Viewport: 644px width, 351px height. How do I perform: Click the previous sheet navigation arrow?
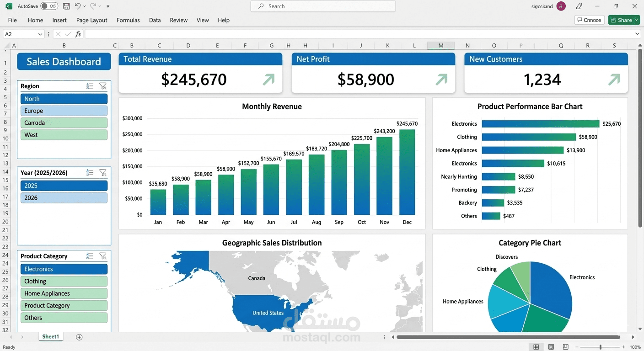(x=11, y=337)
